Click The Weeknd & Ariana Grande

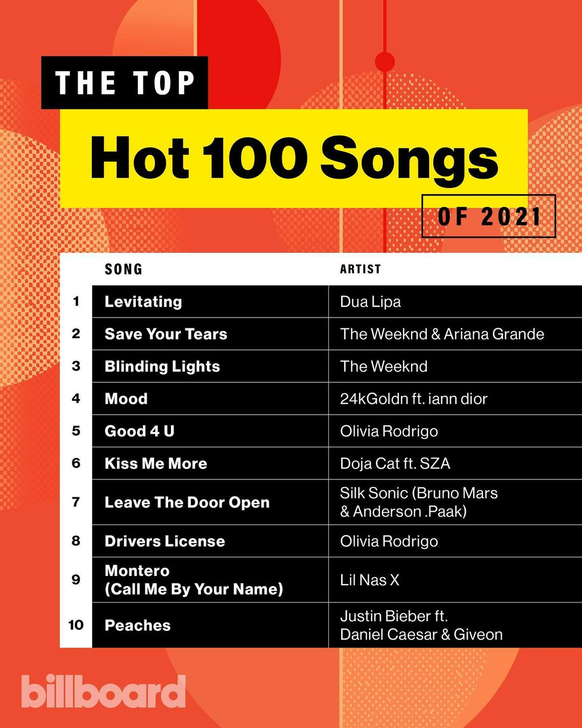coord(442,334)
